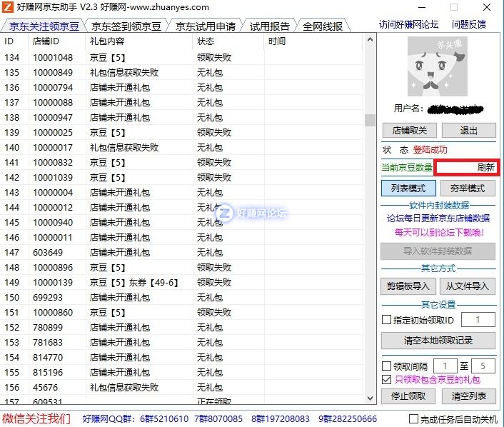Select row with store ID 10001048
The image size is (504, 427).
181,58
